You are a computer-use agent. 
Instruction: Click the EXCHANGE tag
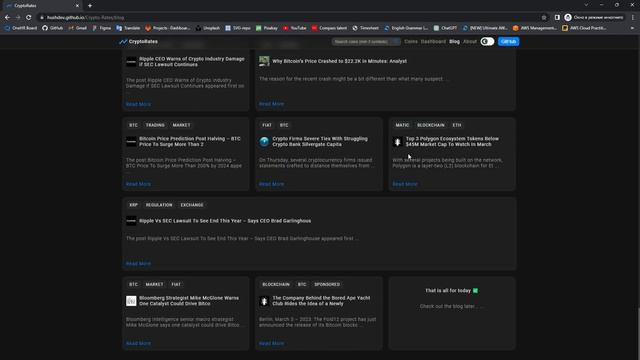(192, 205)
